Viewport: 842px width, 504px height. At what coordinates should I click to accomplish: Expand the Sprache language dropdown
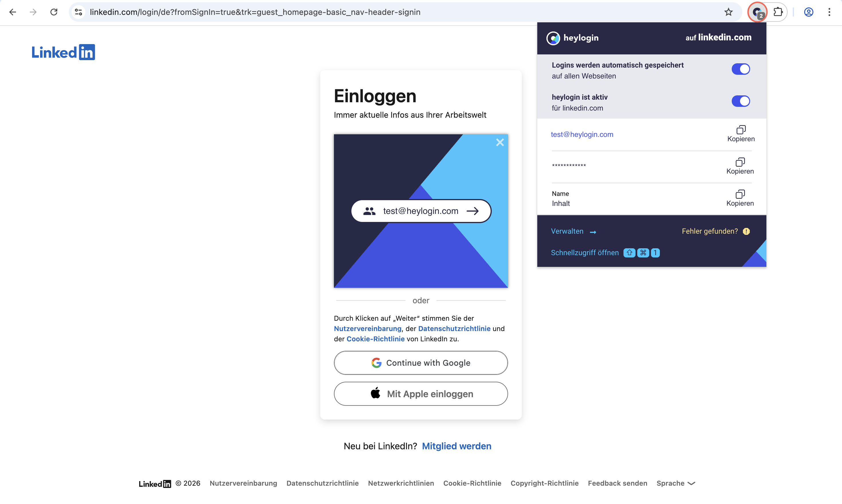(x=676, y=483)
